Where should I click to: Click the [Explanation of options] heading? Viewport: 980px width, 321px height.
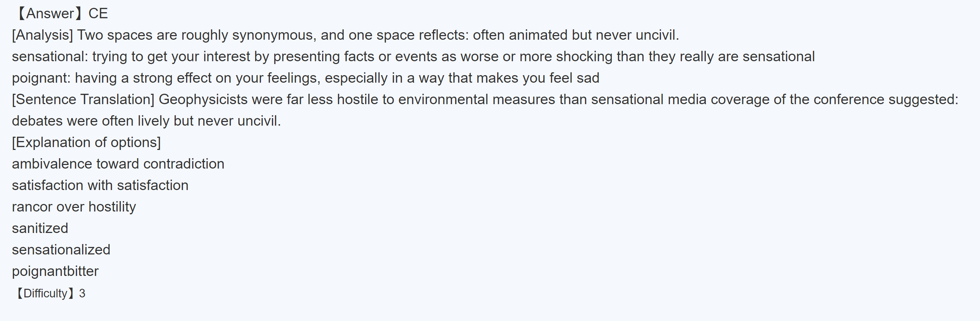[x=86, y=142]
